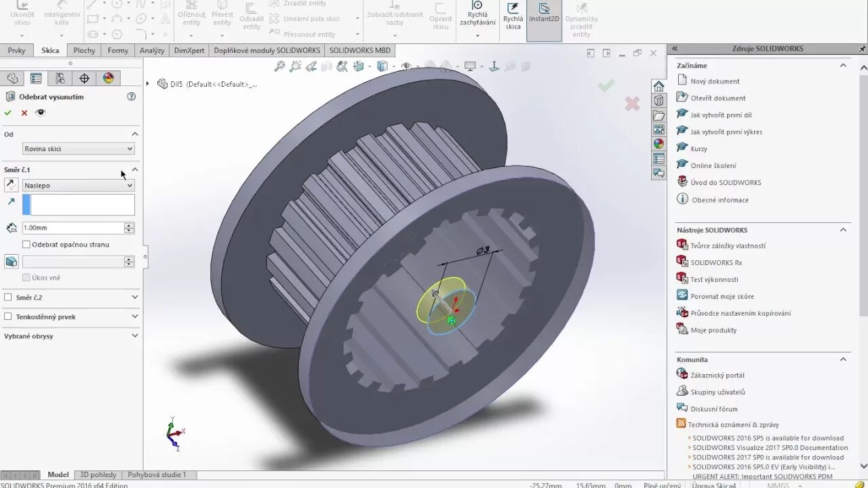
Task: Open the SOLIDWORKS MBD tab
Action: (x=360, y=50)
